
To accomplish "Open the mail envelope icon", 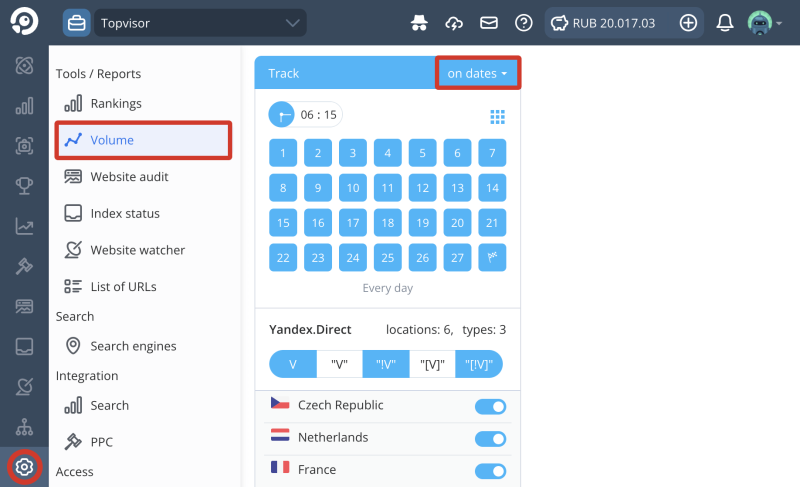I will click(489, 23).
